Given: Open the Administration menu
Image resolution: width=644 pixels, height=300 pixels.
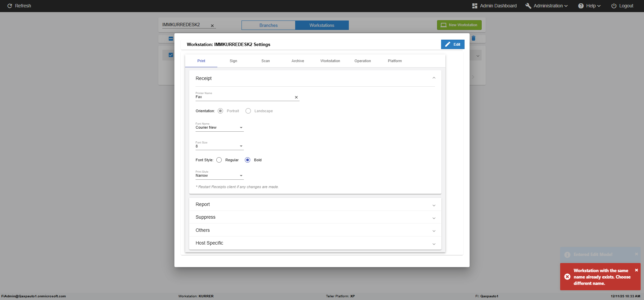Looking at the screenshot, I should coord(547,6).
